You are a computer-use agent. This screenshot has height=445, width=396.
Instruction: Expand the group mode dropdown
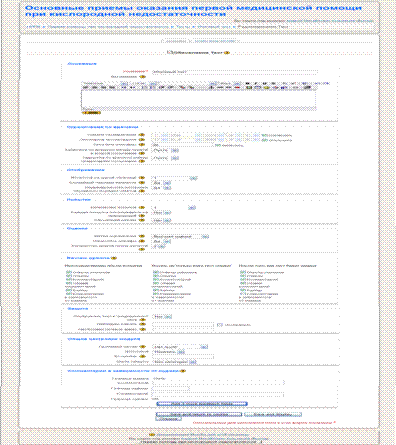coord(180,347)
